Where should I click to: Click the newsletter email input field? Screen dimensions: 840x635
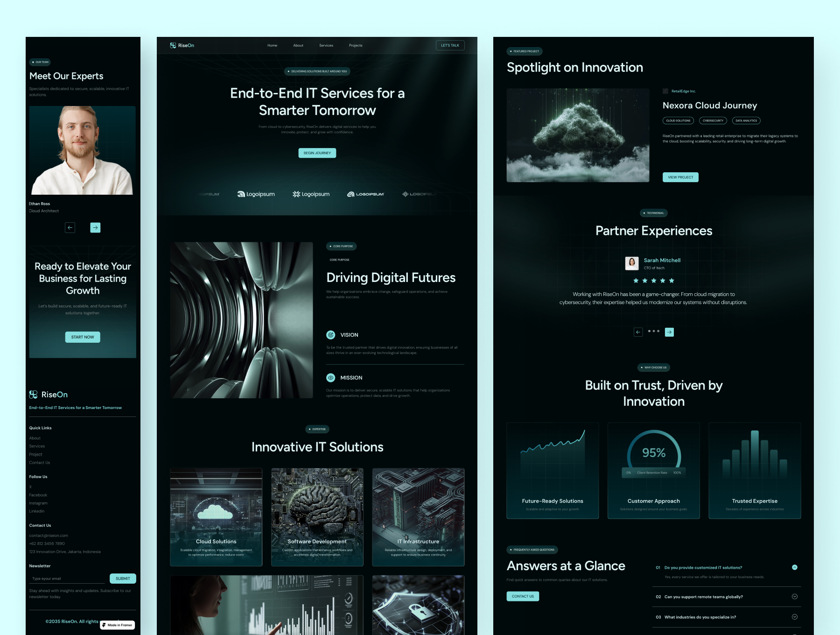click(67, 579)
